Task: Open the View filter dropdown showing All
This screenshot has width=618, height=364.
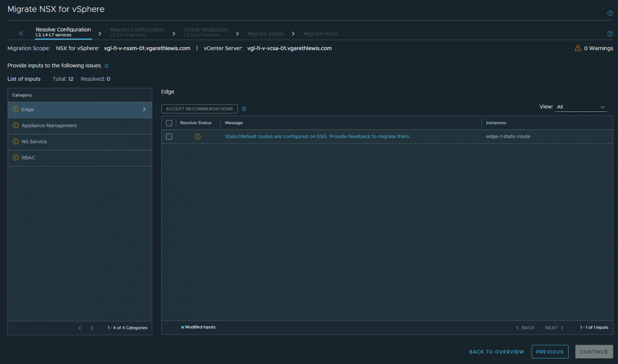Action: point(581,107)
